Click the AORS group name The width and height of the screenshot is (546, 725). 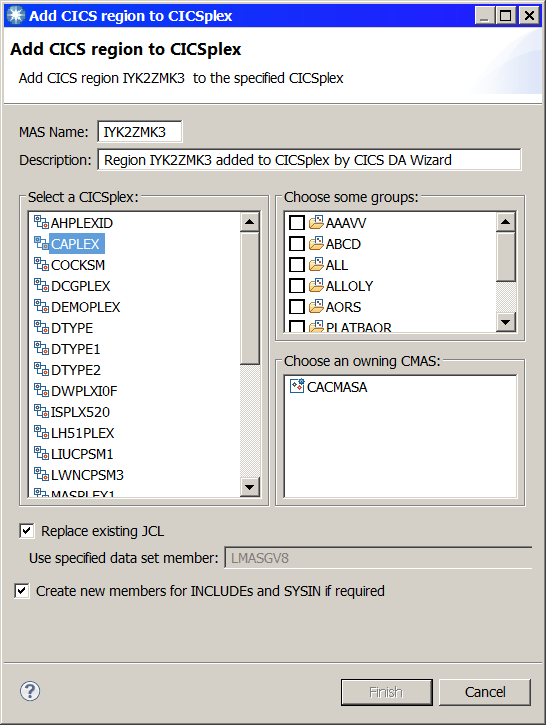click(x=344, y=307)
